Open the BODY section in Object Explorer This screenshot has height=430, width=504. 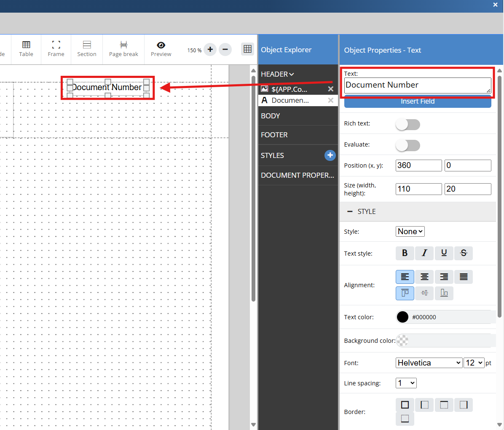(x=271, y=116)
